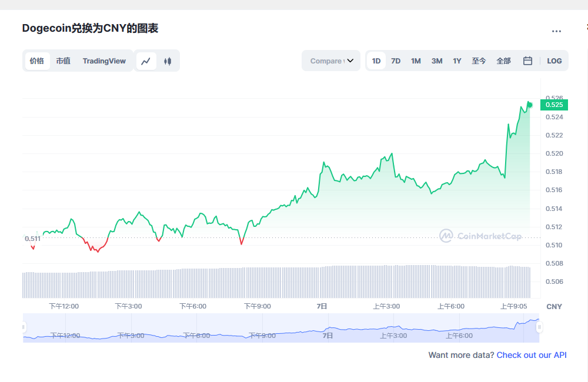Expand the Compare dropdown
This screenshot has height=382, width=588.
(x=331, y=61)
